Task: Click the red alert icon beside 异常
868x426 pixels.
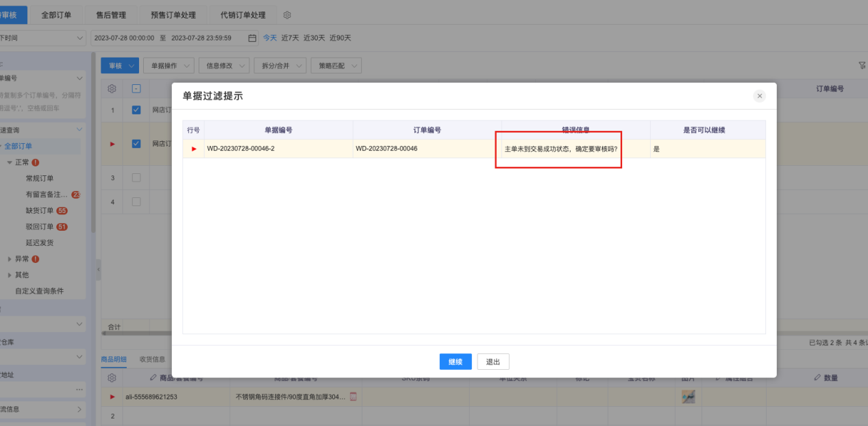Action: [36, 259]
